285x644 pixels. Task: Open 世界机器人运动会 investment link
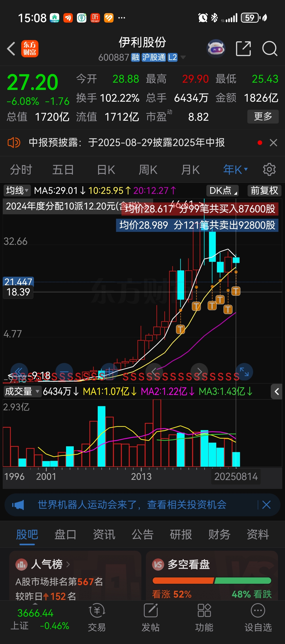point(132,505)
